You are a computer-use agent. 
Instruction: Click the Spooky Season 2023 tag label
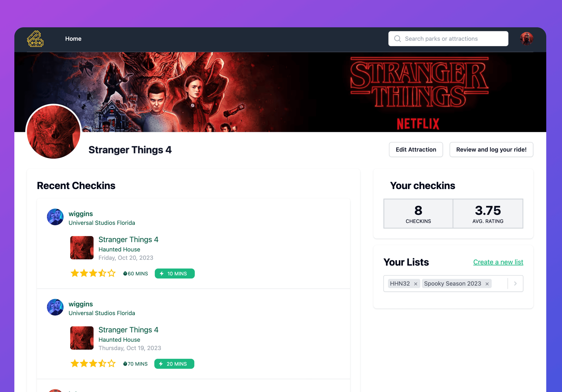(x=452, y=283)
